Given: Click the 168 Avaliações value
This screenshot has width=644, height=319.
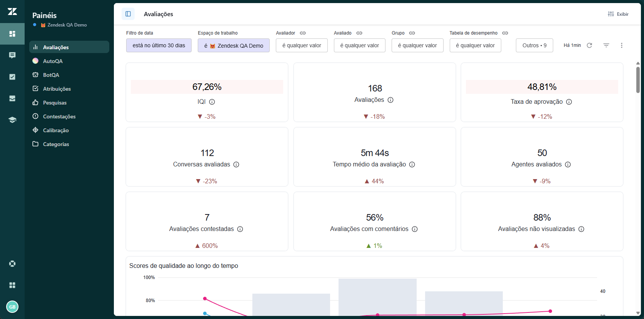Looking at the screenshot, I should (x=375, y=88).
